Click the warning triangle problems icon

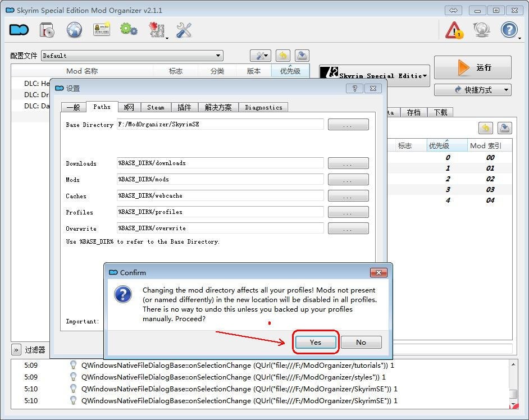454,30
